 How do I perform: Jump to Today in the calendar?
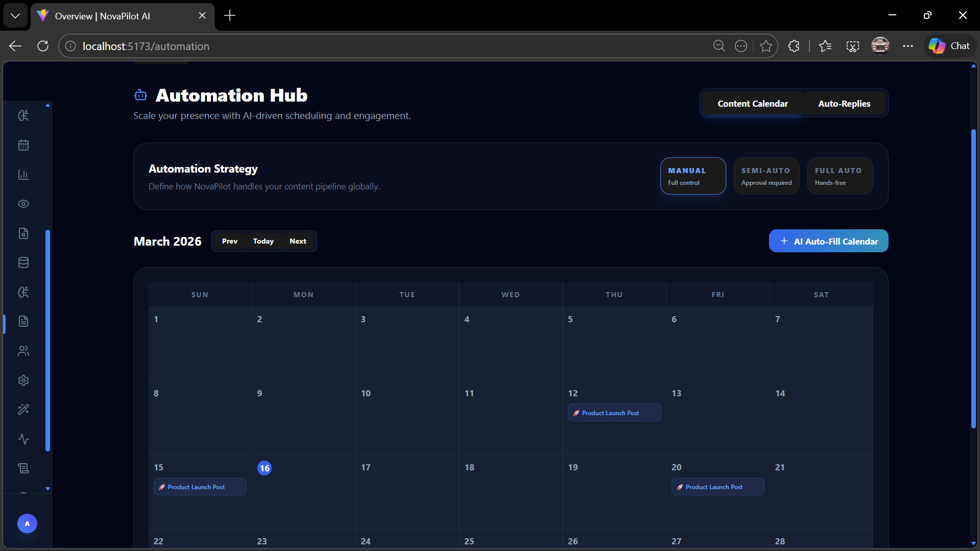point(264,241)
